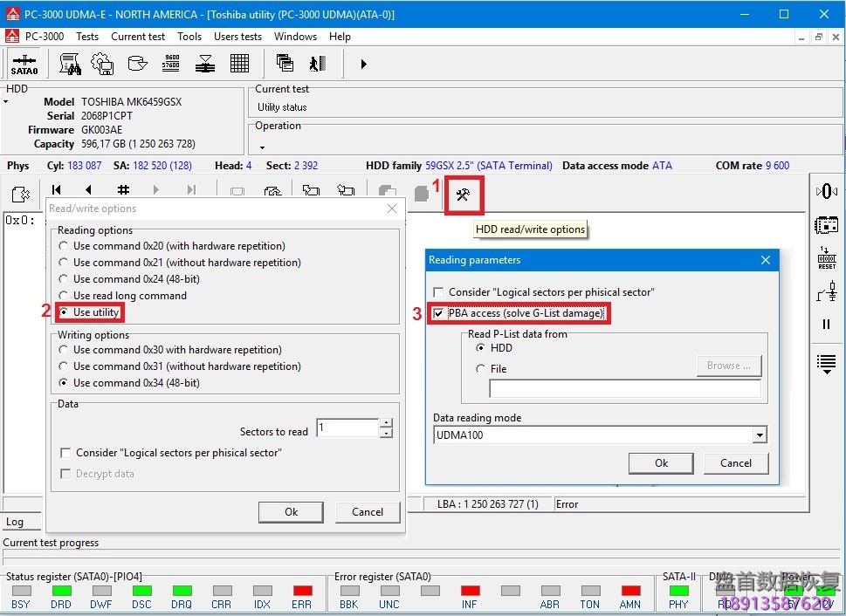846x616 pixels.
Task: Increase the Sectors to read spinner
Action: coord(387,424)
